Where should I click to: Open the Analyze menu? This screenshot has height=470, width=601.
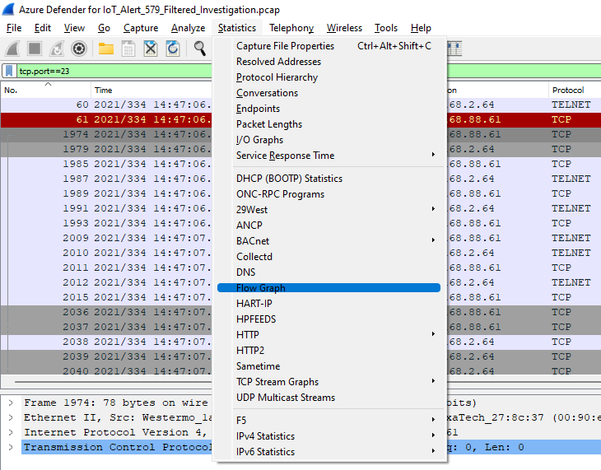[188, 28]
